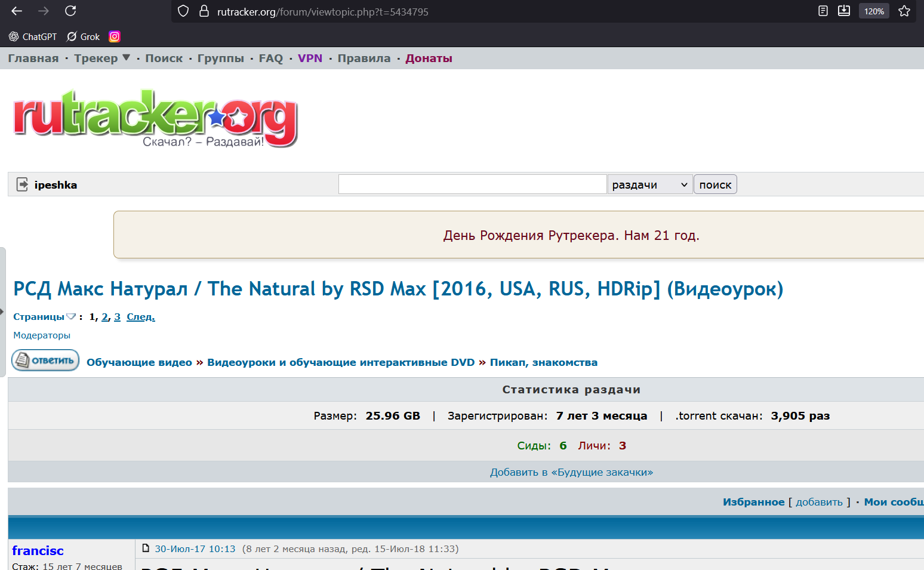Screen dimensions: 924x570
Task: Open the tracking protection shield icon
Action: coord(183,11)
